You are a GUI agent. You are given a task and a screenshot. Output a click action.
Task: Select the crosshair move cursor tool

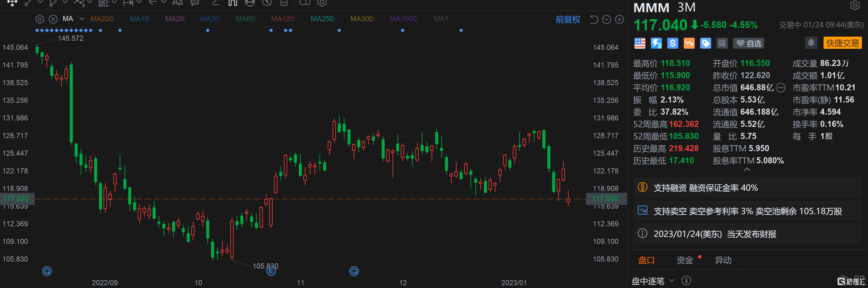[12, 3]
